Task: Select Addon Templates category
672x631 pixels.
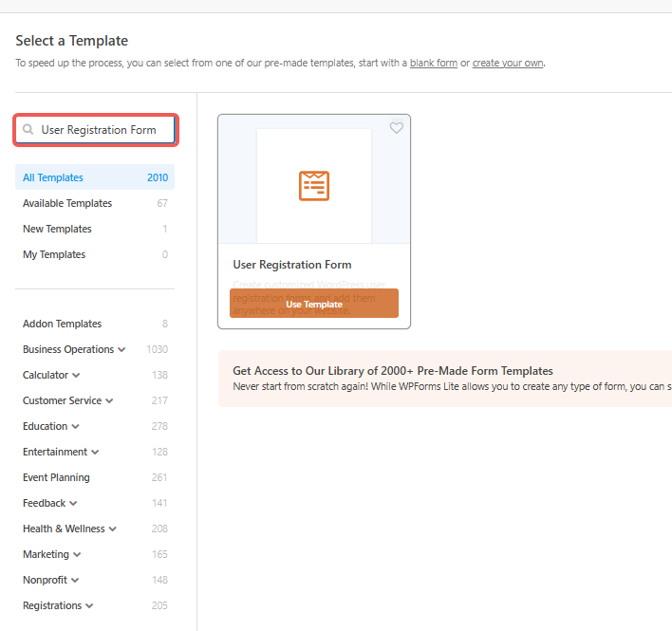Action: 62,324
